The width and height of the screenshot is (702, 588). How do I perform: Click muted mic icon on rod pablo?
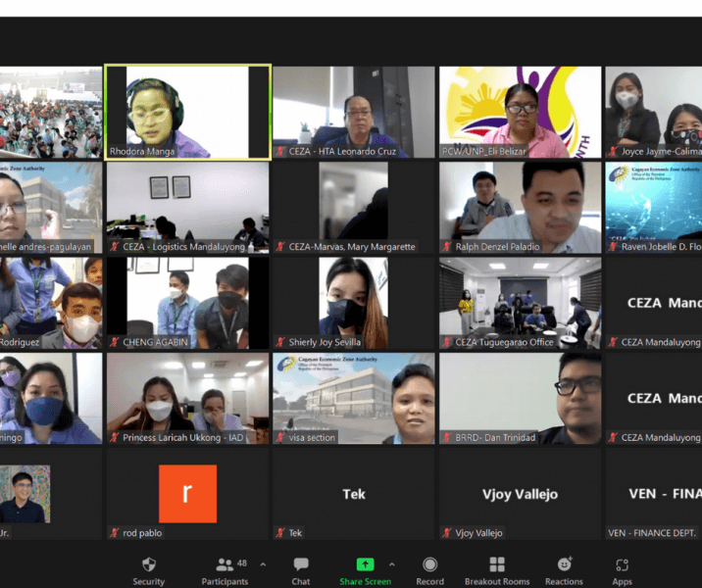(114, 532)
